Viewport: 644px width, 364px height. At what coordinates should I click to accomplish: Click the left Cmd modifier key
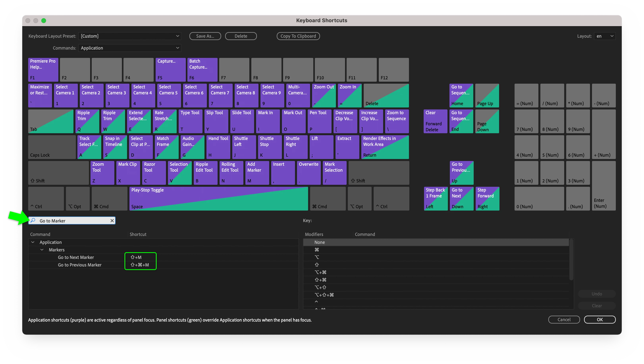pyautogui.click(x=109, y=198)
